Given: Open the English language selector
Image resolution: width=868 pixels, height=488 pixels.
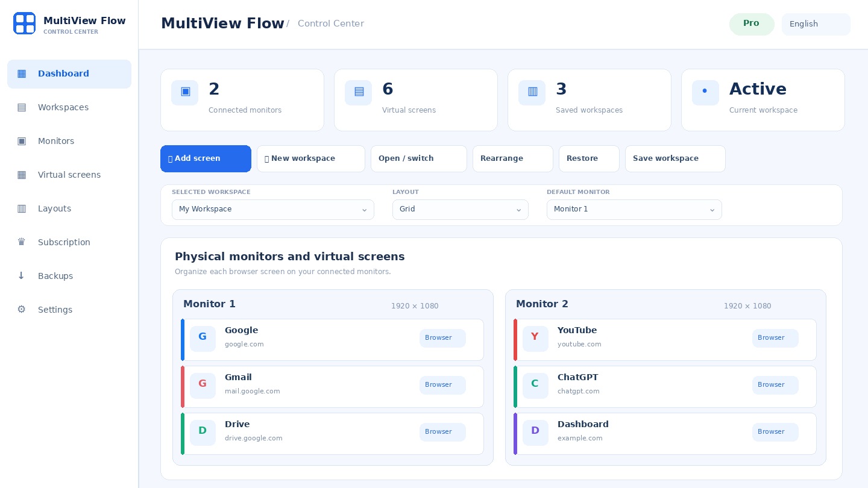Looking at the screenshot, I should [x=816, y=24].
